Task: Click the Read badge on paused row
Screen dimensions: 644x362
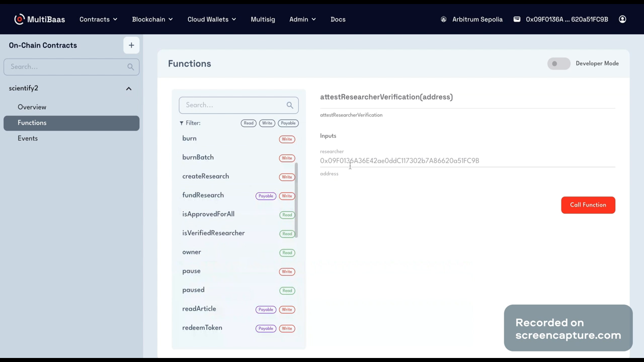Action: [x=287, y=291]
